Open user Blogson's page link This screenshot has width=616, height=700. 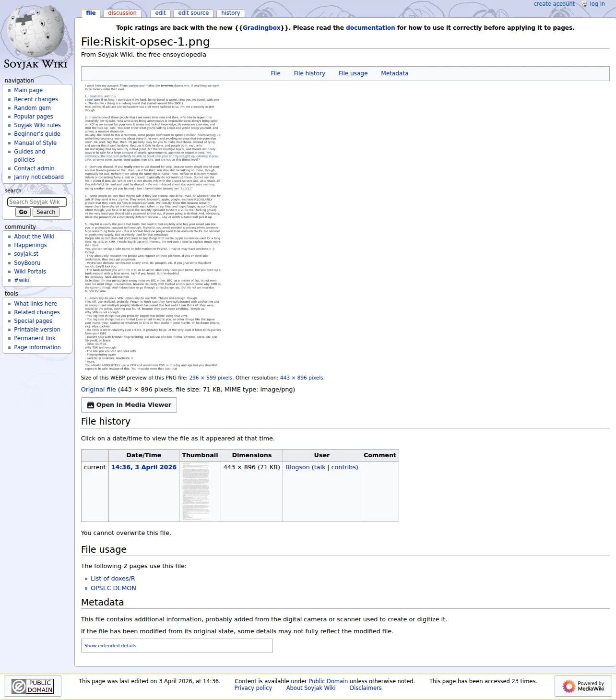297,467
